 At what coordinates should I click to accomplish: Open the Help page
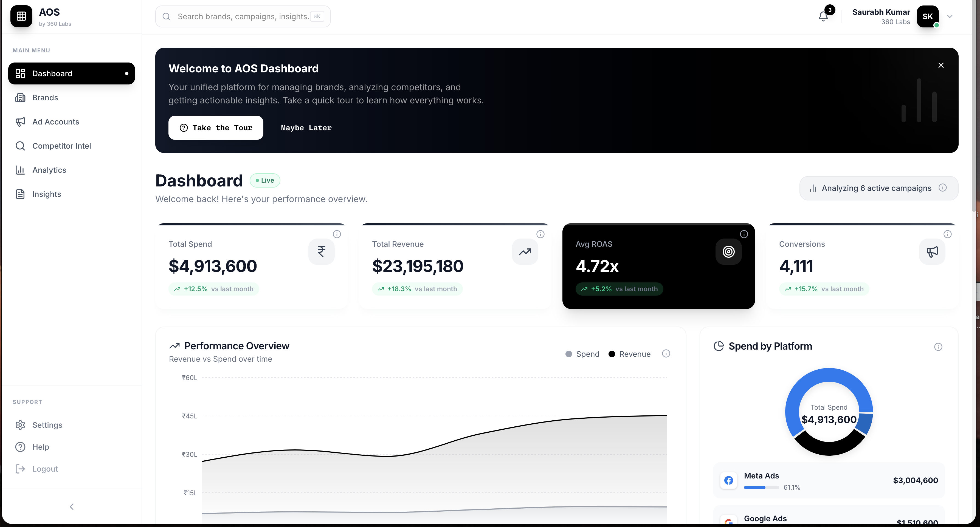(x=72, y=447)
